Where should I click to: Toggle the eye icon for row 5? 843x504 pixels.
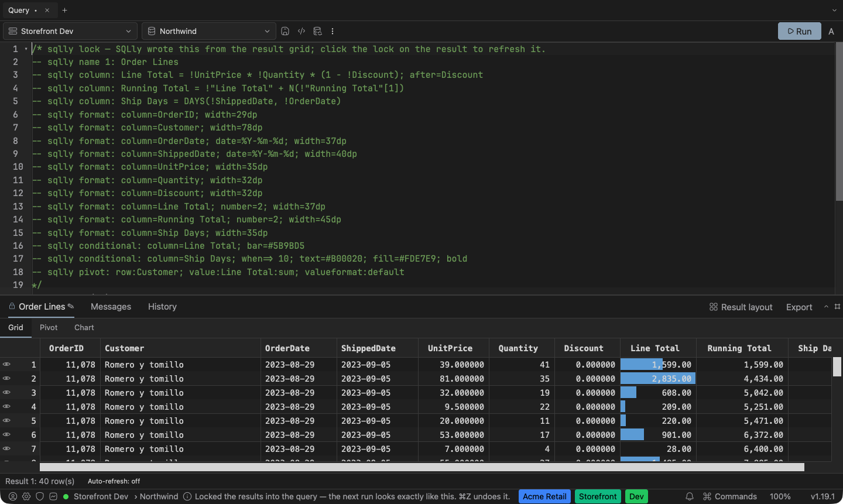(6, 420)
